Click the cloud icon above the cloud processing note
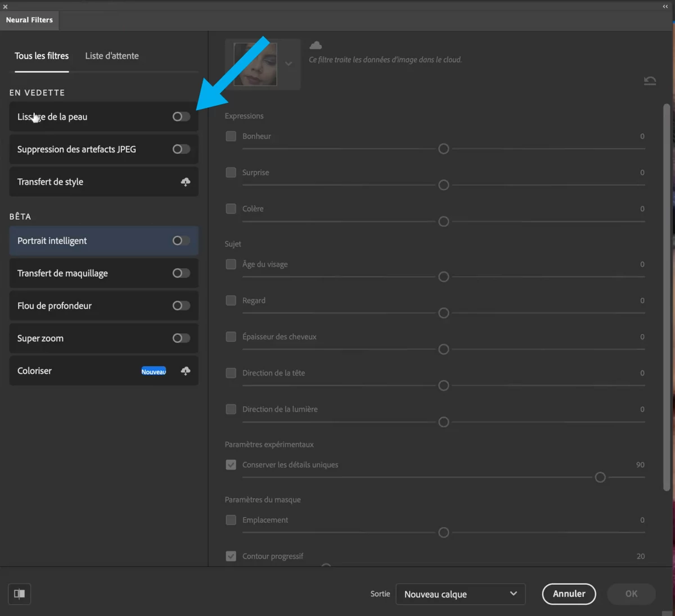The height and width of the screenshot is (616, 675). pyautogui.click(x=316, y=45)
